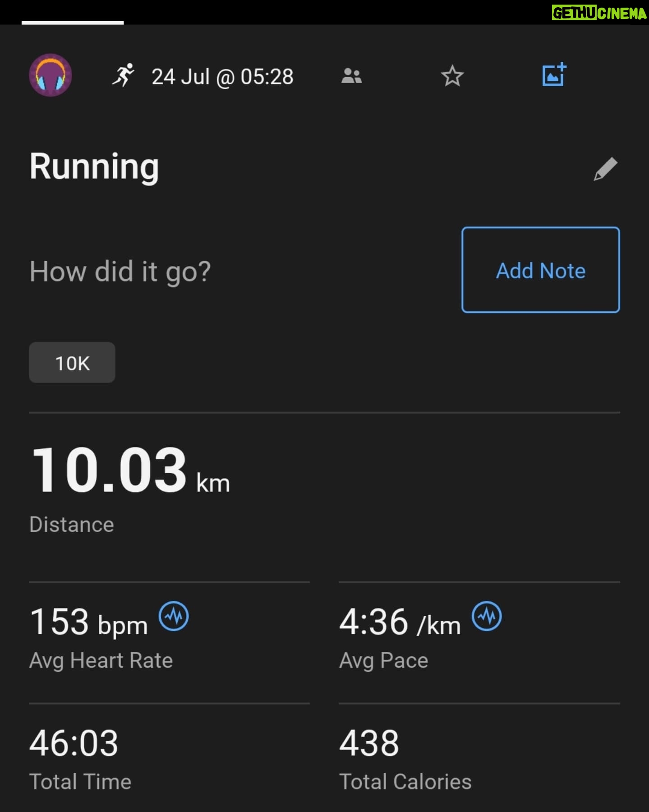649x812 pixels.
Task: Tap the 153 bpm Avg Heart Rate value
Action: click(x=89, y=622)
